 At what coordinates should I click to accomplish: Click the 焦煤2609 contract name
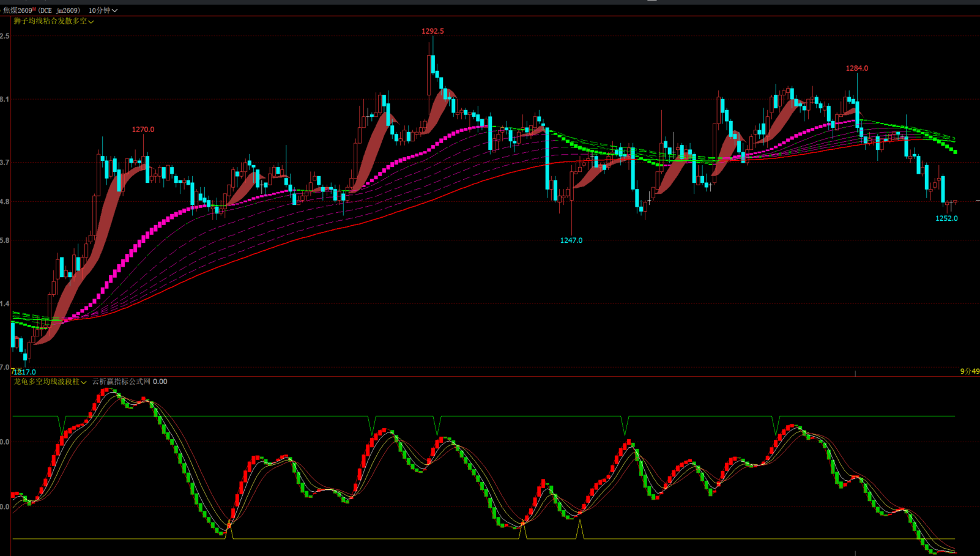[17, 10]
